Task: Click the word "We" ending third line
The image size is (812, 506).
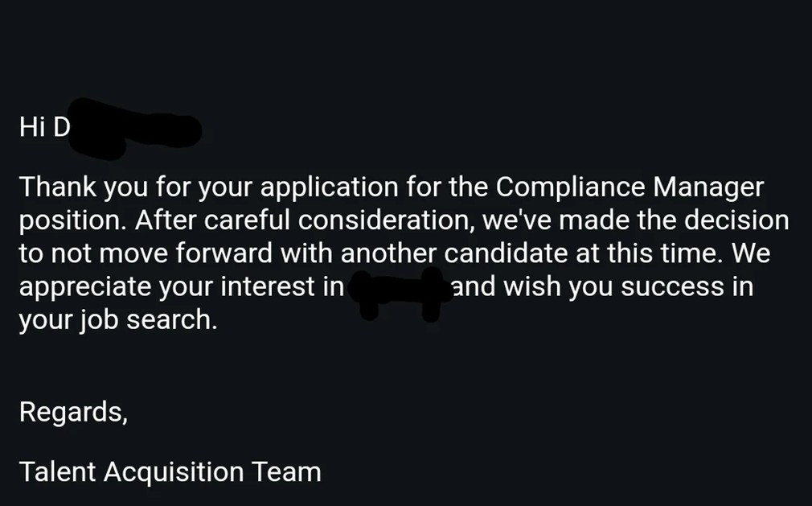Action: point(751,254)
